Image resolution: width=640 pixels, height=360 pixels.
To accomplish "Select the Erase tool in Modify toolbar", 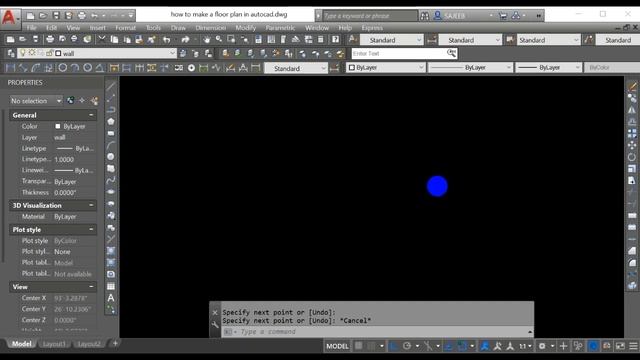I will pyautogui.click(x=632, y=86).
